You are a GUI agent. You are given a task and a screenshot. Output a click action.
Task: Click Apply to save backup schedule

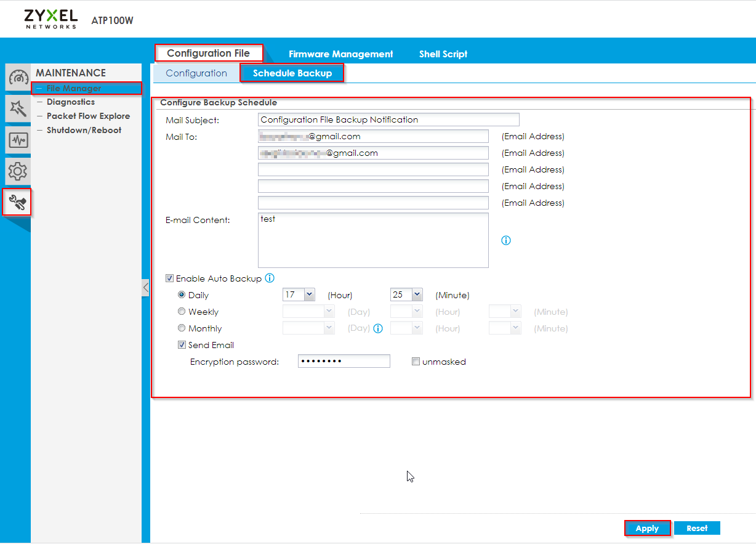647,528
